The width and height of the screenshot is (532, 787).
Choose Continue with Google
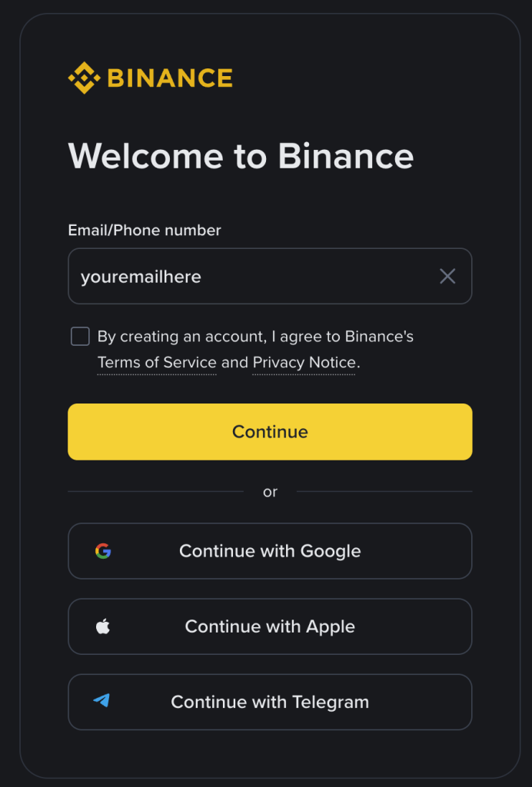[x=270, y=551]
